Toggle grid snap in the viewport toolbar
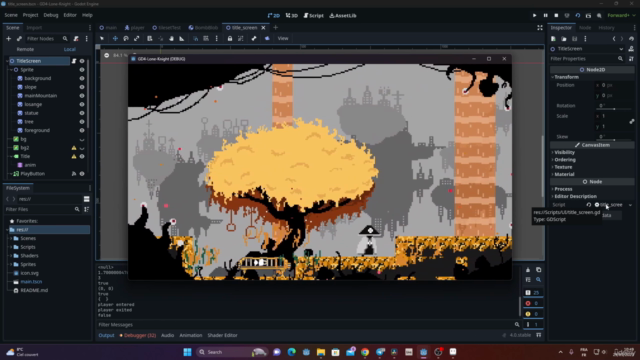This screenshot has height=360, width=640. point(206,38)
